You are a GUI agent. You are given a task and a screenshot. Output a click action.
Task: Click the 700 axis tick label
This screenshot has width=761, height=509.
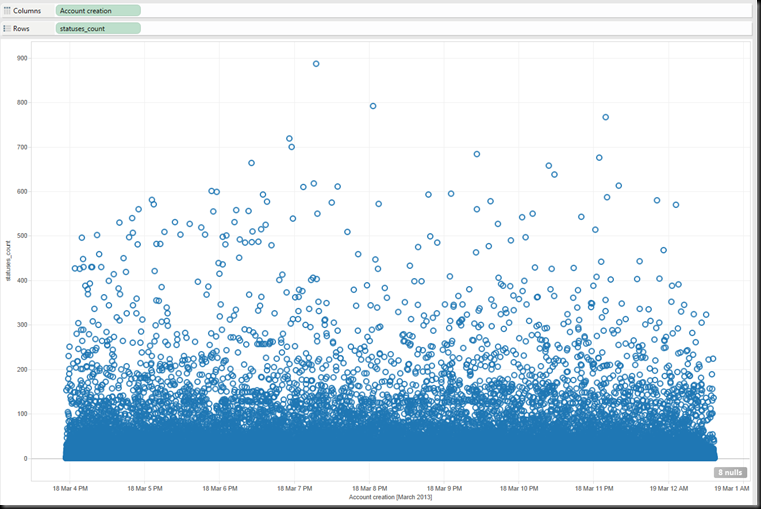[x=22, y=147]
